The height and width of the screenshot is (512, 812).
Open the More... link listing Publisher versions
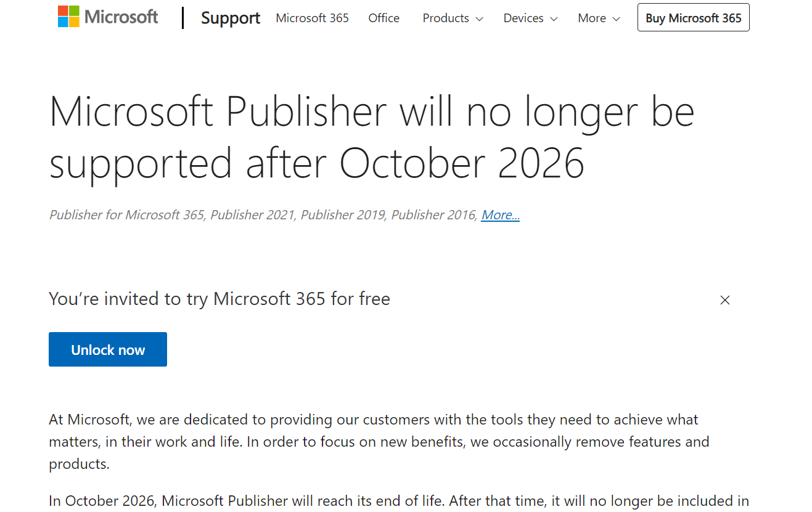500,214
